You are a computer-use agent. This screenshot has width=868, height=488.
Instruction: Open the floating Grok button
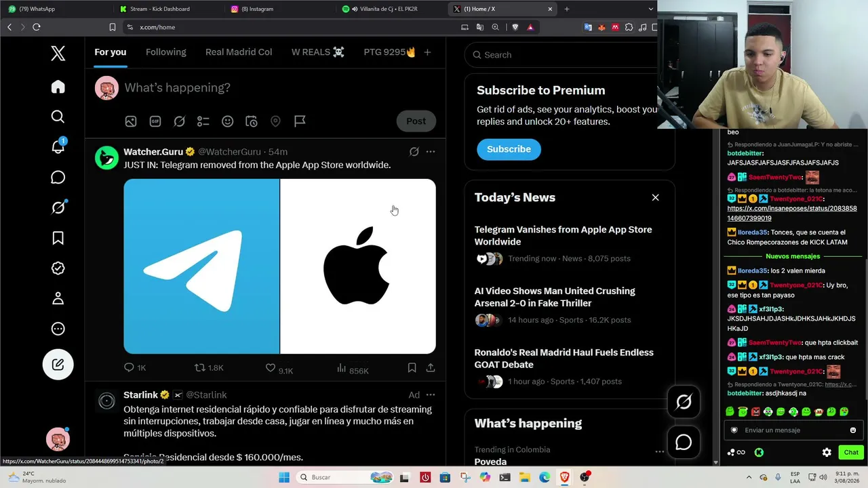tap(684, 402)
